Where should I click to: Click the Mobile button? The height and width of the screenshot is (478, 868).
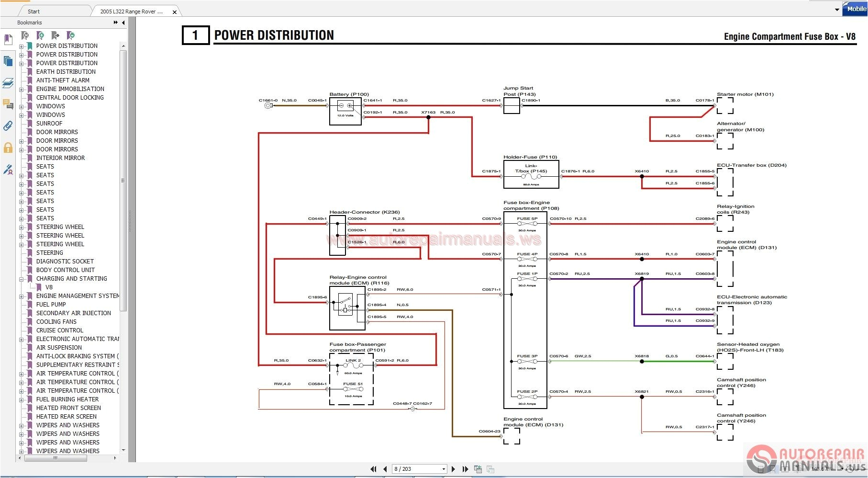tap(855, 9)
